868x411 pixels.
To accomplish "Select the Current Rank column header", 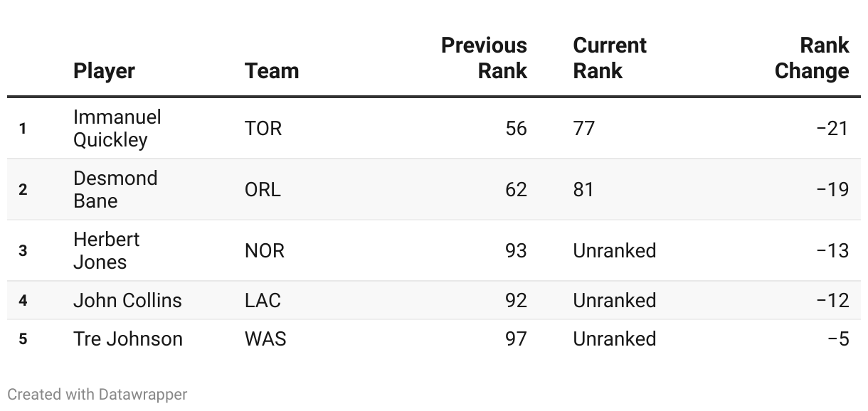I will [610, 58].
